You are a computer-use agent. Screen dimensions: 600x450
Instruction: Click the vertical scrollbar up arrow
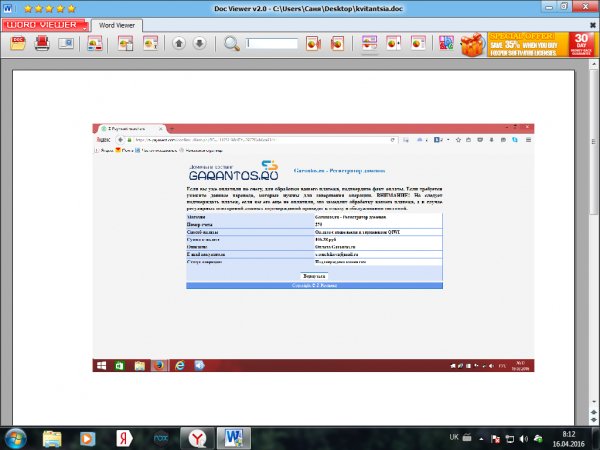(594, 64)
